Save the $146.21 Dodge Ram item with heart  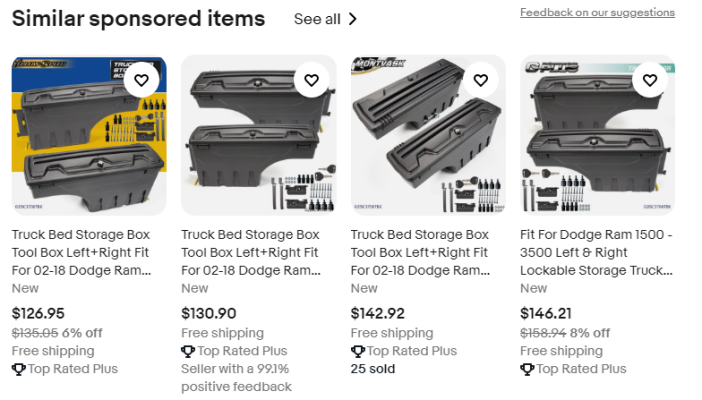click(650, 80)
